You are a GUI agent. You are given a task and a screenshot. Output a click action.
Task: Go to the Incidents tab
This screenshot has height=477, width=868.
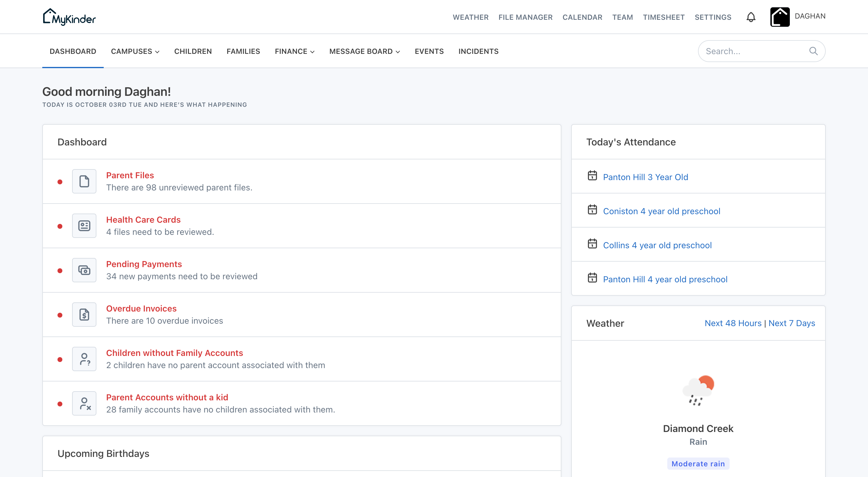click(x=478, y=51)
